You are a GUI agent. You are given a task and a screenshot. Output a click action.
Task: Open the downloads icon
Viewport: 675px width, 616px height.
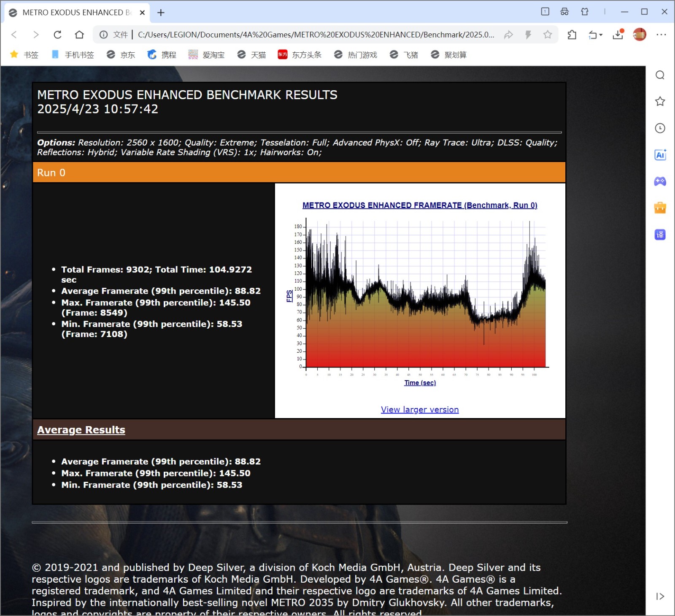[x=618, y=35]
